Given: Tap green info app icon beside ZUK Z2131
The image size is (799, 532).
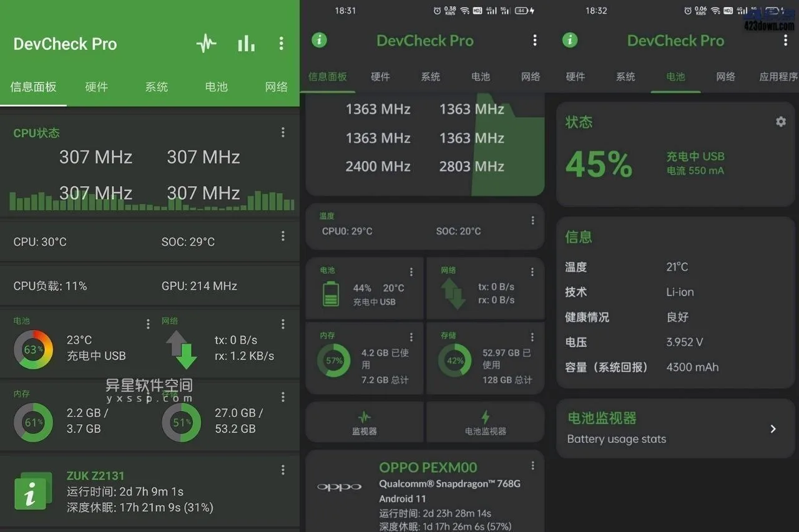Looking at the screenshot, I should click(33, 491).
